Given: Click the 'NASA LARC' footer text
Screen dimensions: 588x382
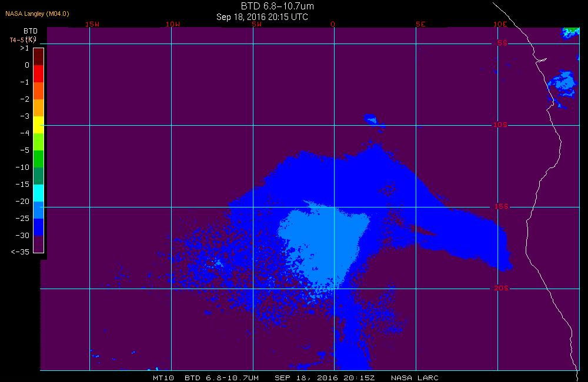Looking at the screenshot, I should point(415,378).
